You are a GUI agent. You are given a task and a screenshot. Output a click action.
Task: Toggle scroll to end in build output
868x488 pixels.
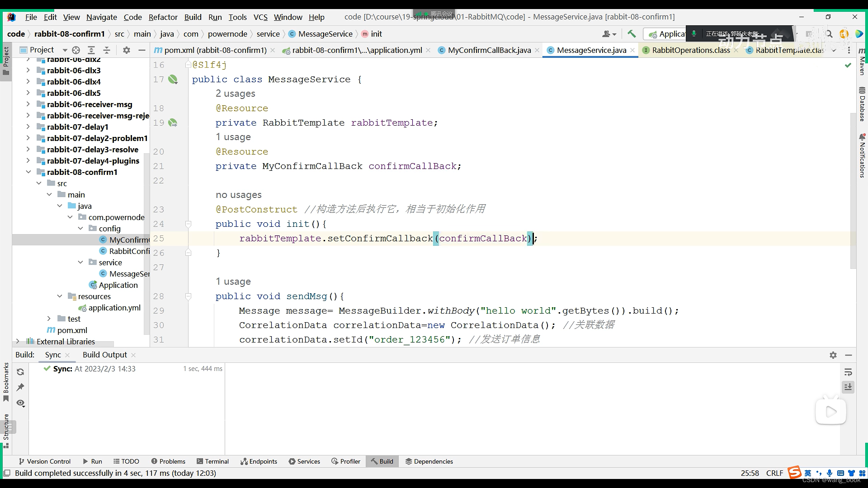(x=848, y=387)
